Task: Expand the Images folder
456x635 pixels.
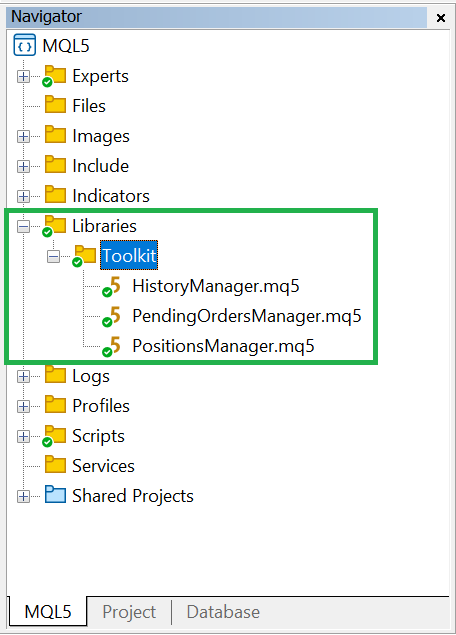Action: coord(23,136)
